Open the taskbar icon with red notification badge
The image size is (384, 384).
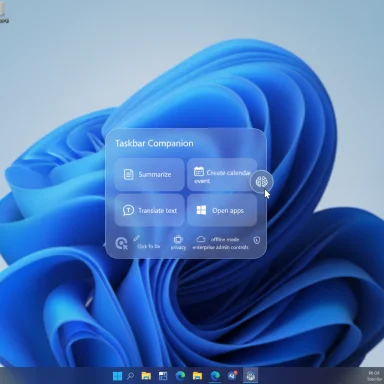click(233, 376)
